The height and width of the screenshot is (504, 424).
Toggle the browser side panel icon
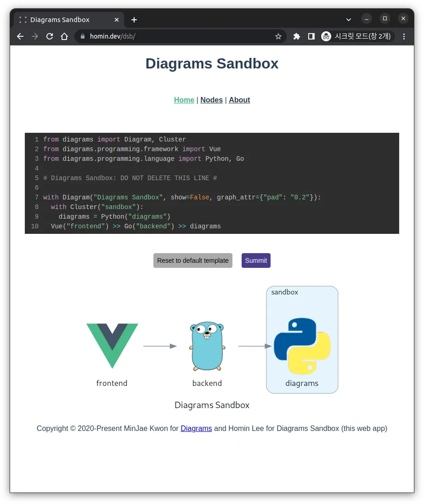coord(311,36)
